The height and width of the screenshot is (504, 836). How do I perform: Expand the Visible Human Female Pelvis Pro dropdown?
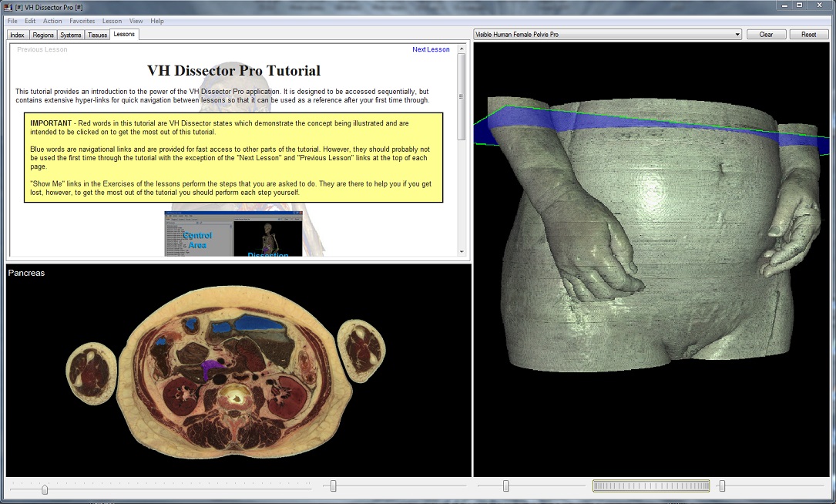tap(737, 35)
